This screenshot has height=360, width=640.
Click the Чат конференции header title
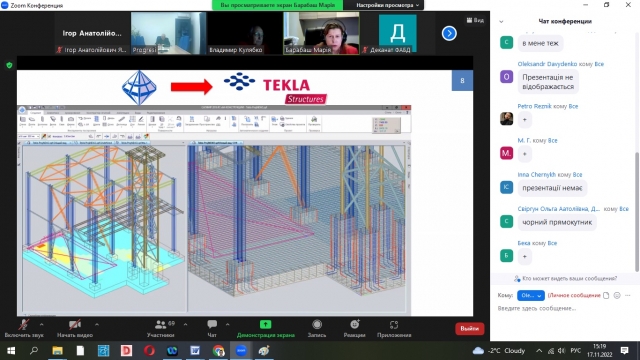[x=565, y=21]
